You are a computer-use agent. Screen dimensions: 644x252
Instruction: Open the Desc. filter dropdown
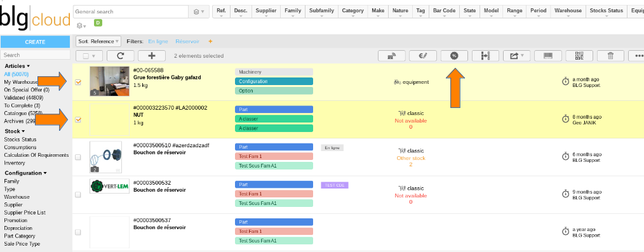click(x=241, y=12)
